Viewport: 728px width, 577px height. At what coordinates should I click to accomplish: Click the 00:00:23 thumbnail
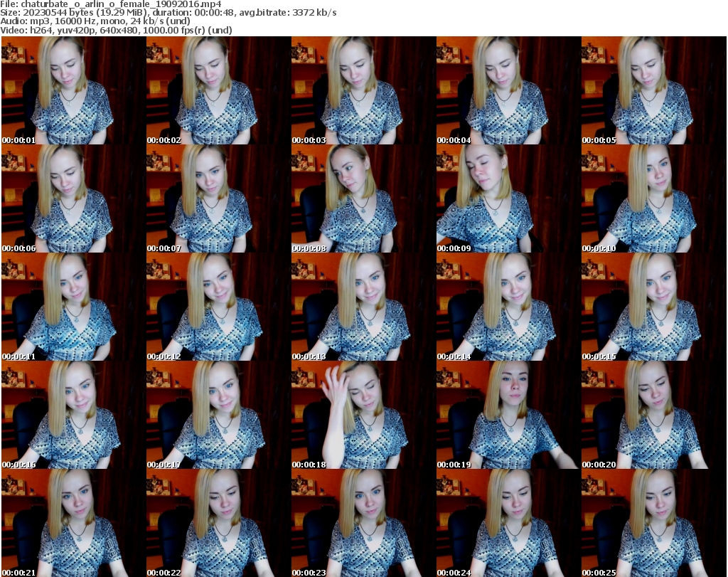click(363, 523)
